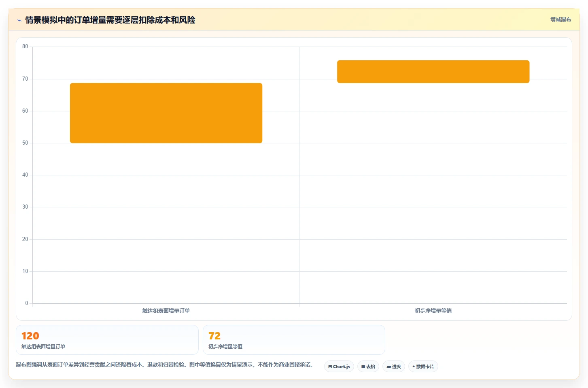This screenshot has width=588, height=388.
Task: Click the y-axis value 50
Action: coord(25,143)
